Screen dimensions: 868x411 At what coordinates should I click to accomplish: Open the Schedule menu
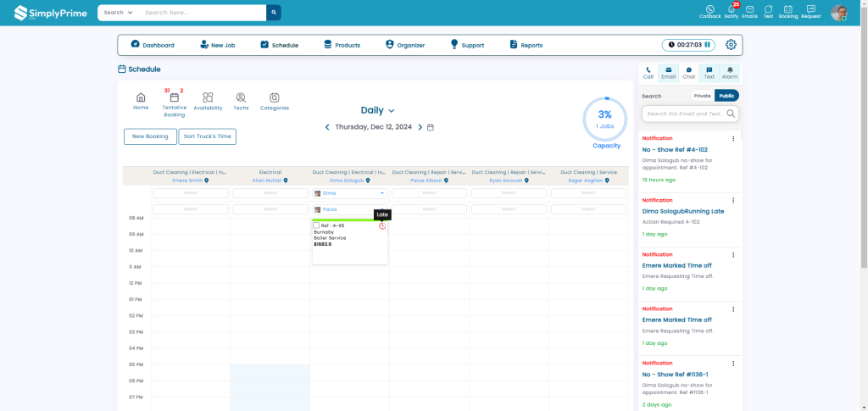point(279,45)
